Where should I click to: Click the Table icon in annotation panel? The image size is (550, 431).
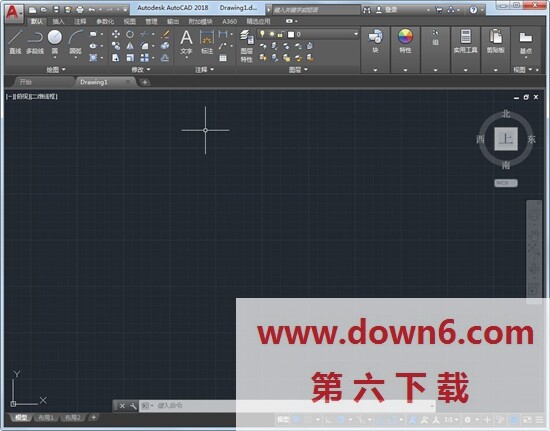(223, 58)
